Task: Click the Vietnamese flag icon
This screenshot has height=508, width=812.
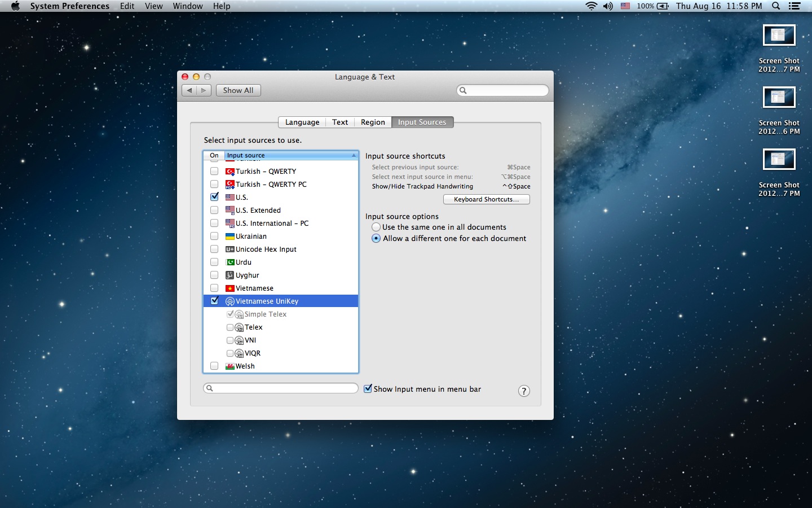Action: 230,288
